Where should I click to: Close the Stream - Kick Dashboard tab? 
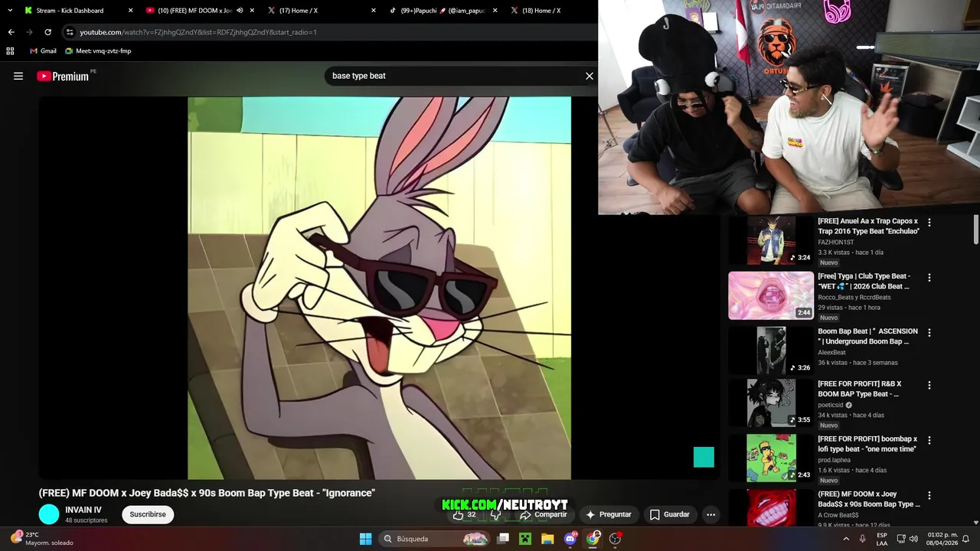click(x=130, y=11)
